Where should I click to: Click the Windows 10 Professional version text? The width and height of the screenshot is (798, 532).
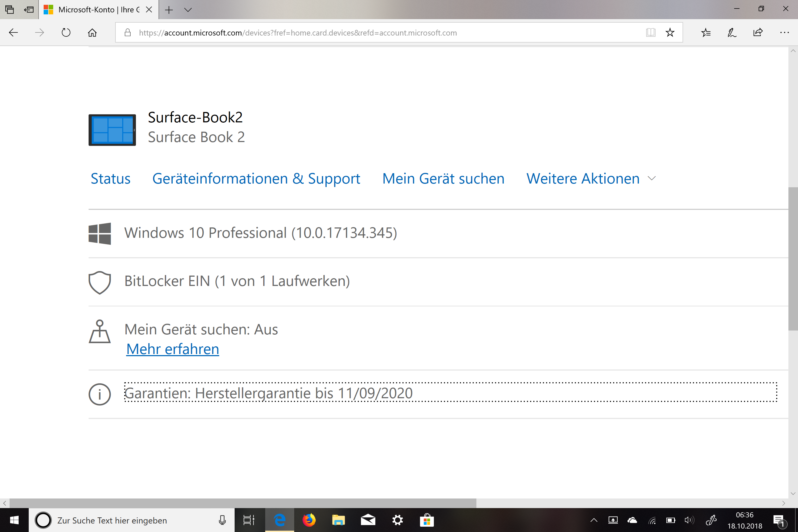coord(261,233)
